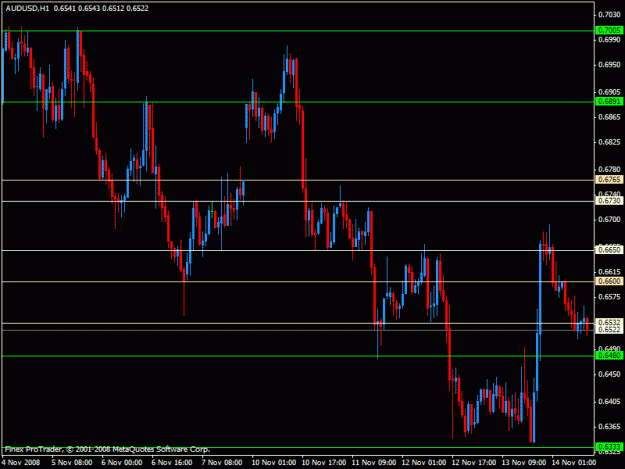Click the green 0.6480 price level tag

click(x=609, y=355)
